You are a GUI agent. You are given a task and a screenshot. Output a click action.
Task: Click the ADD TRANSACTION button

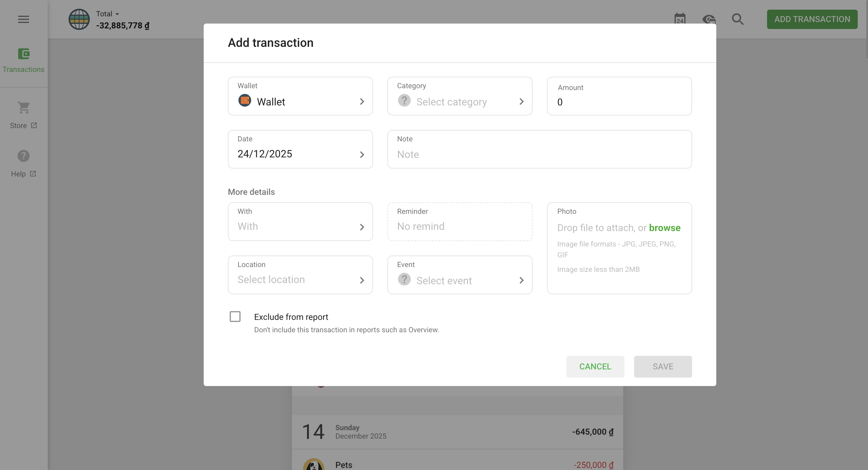click(x=812, y=19)
